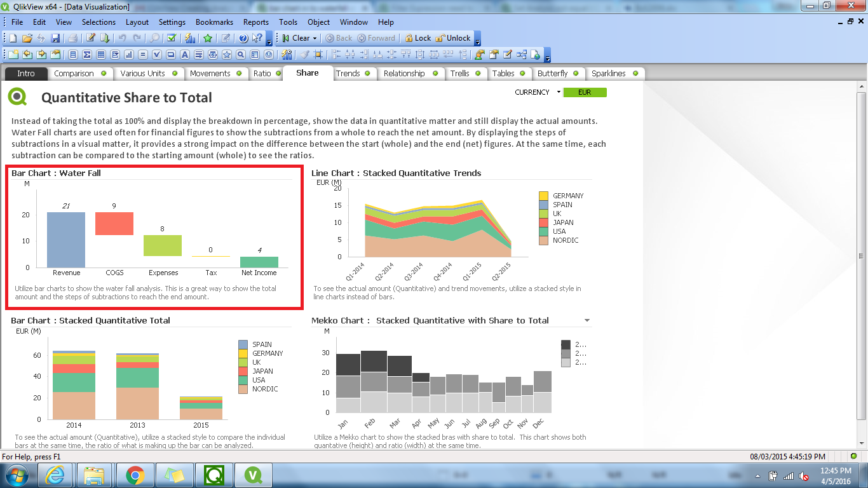Activate the context help pointer icon
The image size is (868, 488).
click(x=257, y=38)
